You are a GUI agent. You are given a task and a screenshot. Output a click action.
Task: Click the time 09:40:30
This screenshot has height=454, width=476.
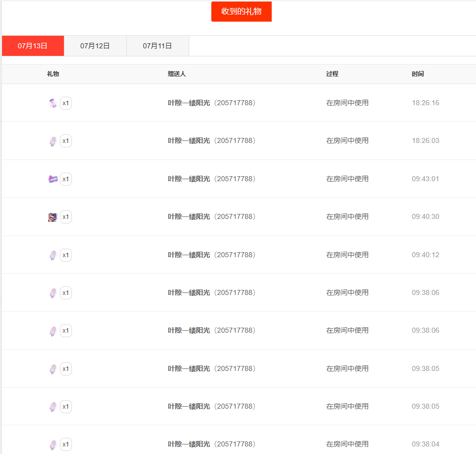[x=425, y=216]
